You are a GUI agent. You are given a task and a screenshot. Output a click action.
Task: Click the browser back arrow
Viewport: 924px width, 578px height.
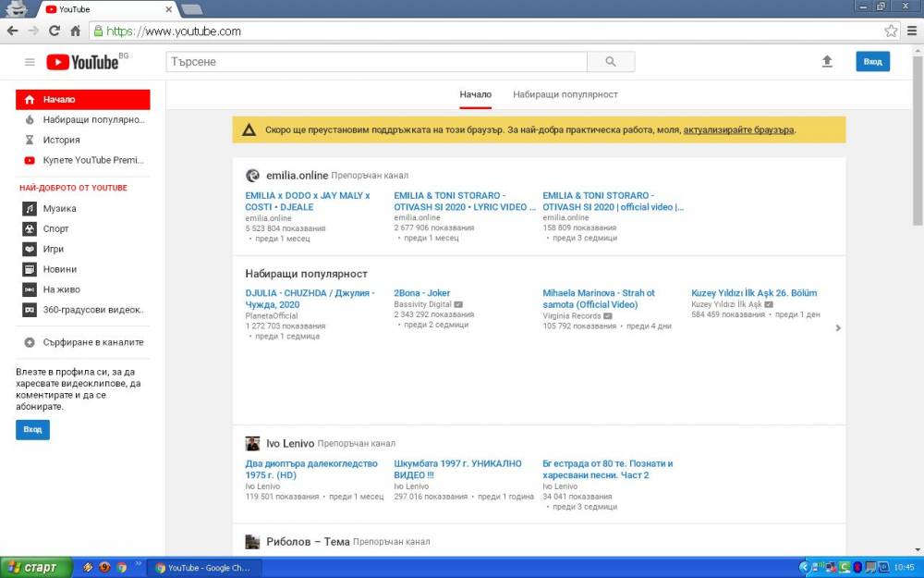pyautogui.click(x=12, y=31)
